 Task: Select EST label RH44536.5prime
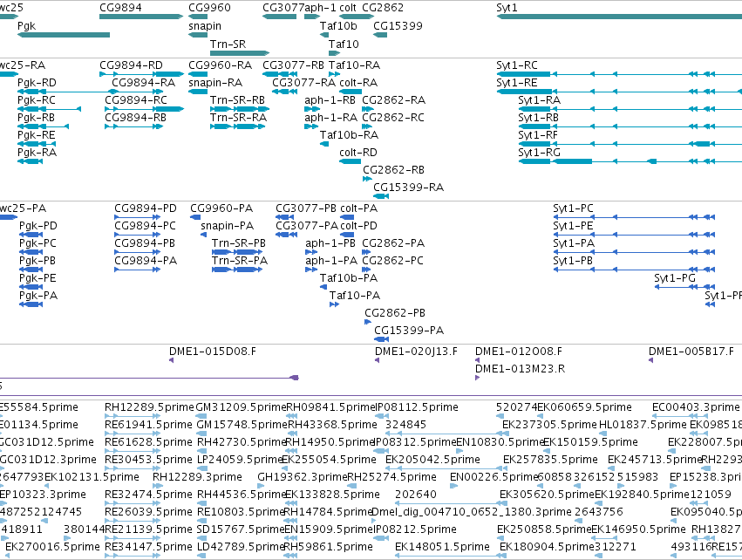[242, 495]
